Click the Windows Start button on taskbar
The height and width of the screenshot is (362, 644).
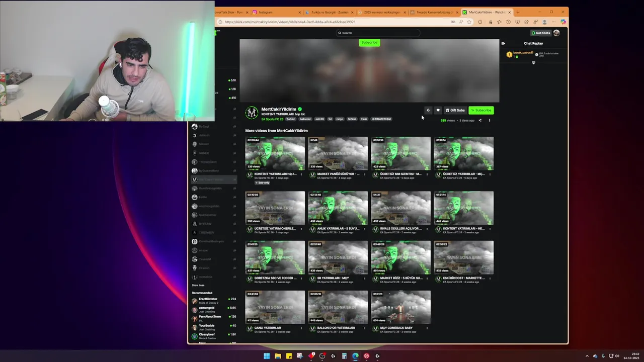[267, 356]
